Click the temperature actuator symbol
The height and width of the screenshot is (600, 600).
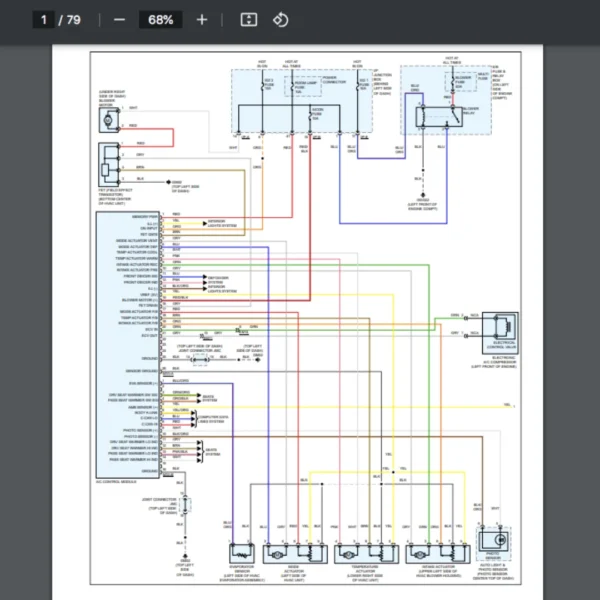[x=365, y=552]
